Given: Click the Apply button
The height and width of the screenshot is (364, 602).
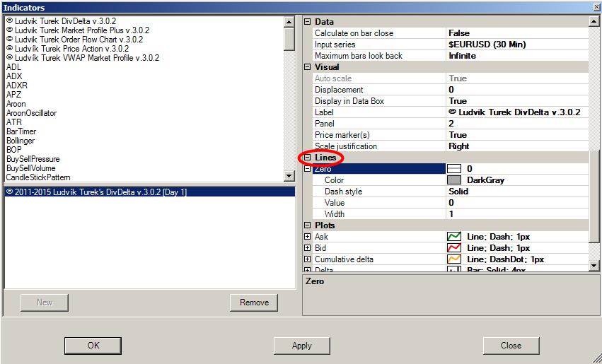Looking at the screenshot, I should pos(302,346).
